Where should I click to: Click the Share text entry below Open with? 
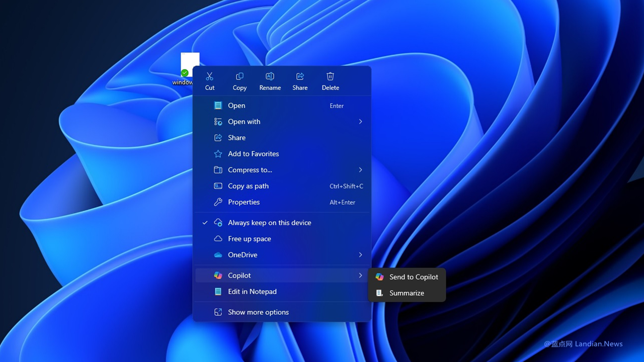pyautogui.click(x=236, y=138)
